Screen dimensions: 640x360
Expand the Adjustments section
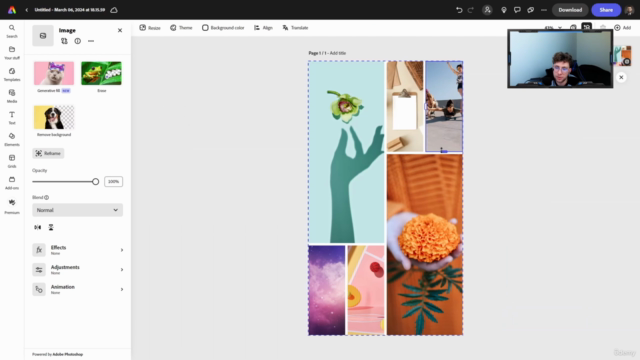[78, 269]
